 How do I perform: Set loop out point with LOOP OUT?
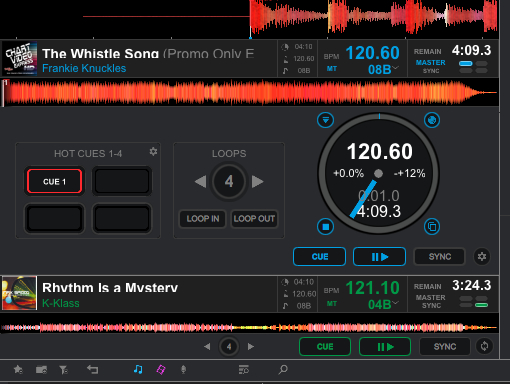[254, 219]
